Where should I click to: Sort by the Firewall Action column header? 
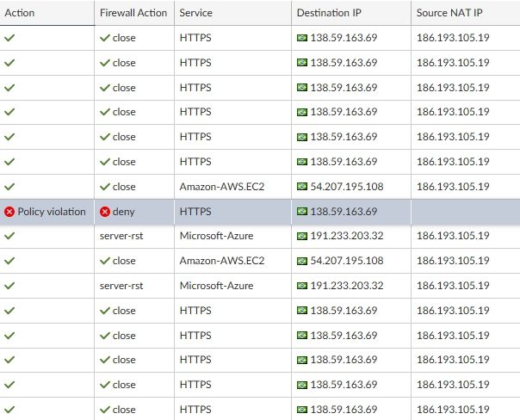pyautogui.click(x=133, y=13)
